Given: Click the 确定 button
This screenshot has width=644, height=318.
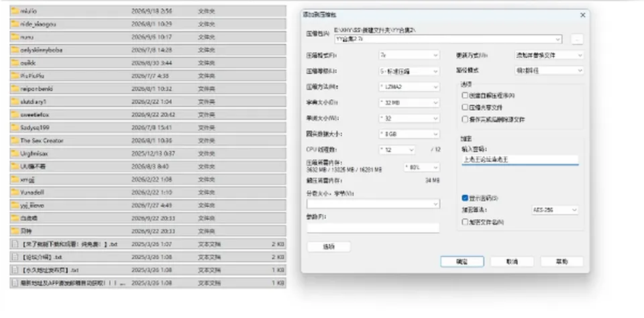Looking at the screenshot, I should pyautogui.click(x=462, y=262).
